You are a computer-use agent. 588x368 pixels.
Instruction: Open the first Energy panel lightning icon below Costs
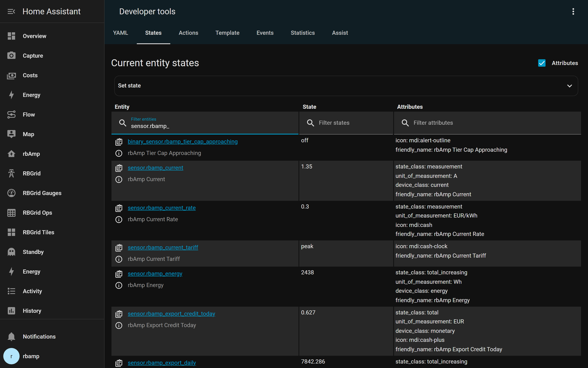point(11,95)
